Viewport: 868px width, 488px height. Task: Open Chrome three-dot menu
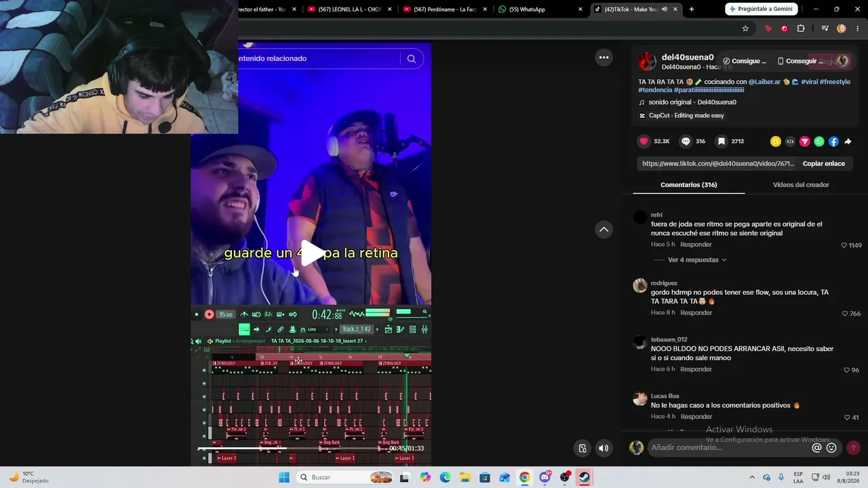pyautogui.click(x=857, y=28)
